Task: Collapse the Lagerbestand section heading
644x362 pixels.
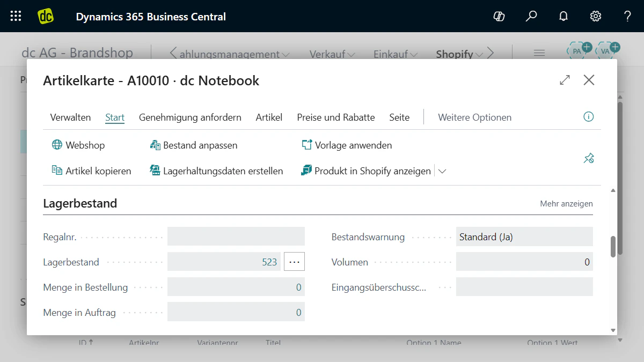Action: (x=80, y=203)
